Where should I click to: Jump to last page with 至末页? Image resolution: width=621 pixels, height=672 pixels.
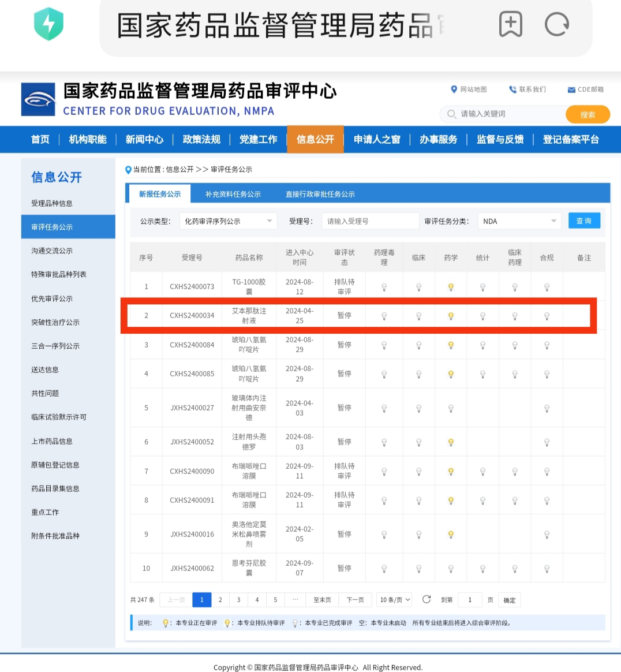click(x=322, y=600)
